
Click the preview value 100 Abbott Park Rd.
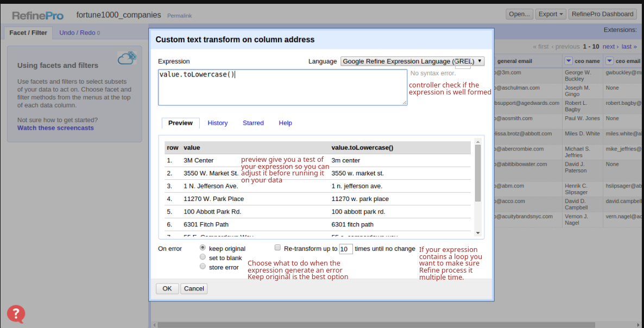[x=212, y=212]
